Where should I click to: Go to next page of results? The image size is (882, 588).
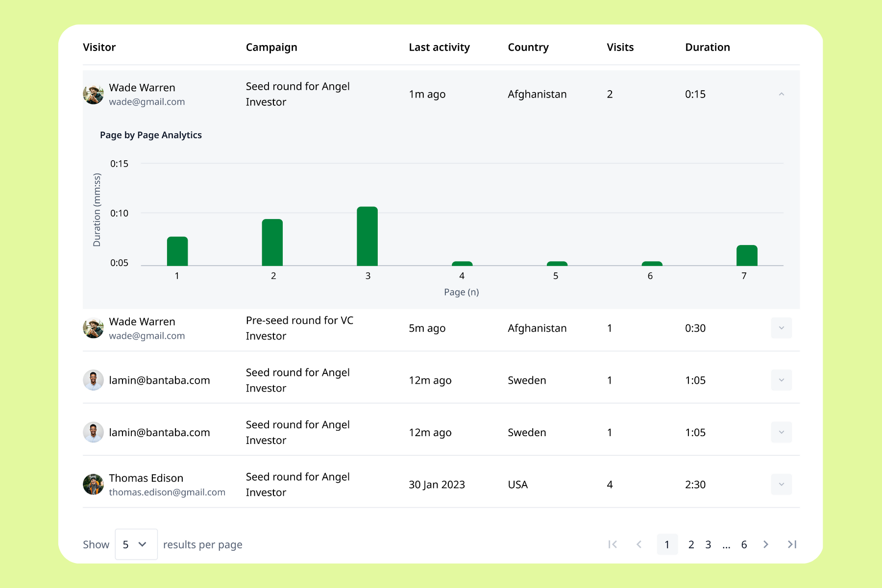coord(766,544)
